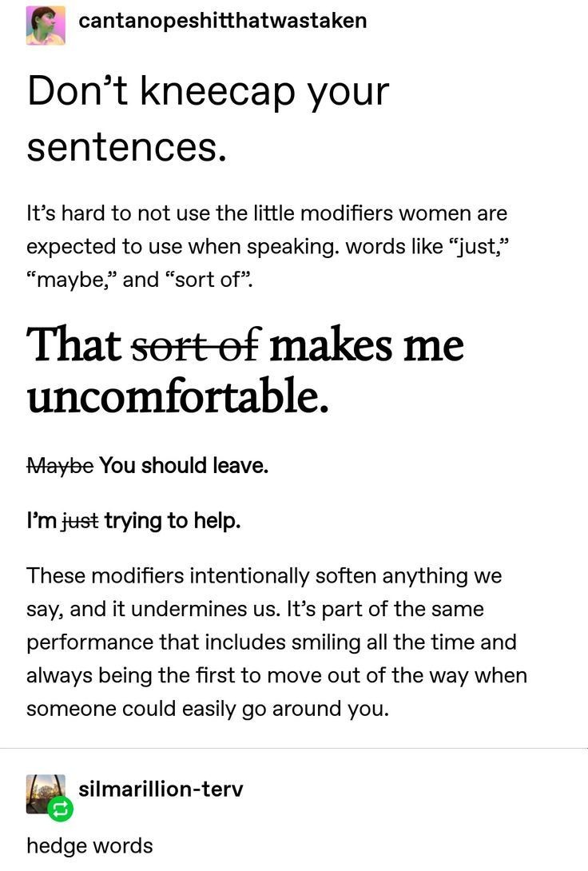This screenshot has width=588, height=871.
Task: Click the struck-through word "just"
Action: click(x=81, y=522)
